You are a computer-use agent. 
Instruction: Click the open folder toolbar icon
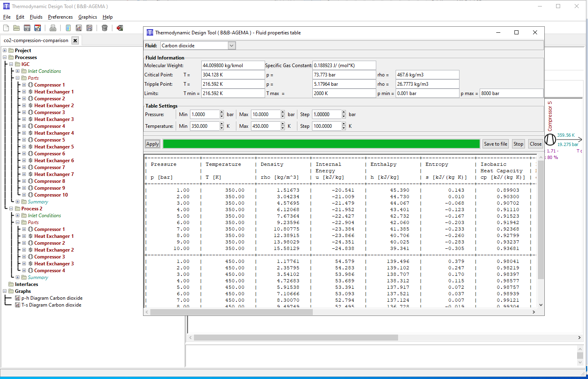coord(17,28)
